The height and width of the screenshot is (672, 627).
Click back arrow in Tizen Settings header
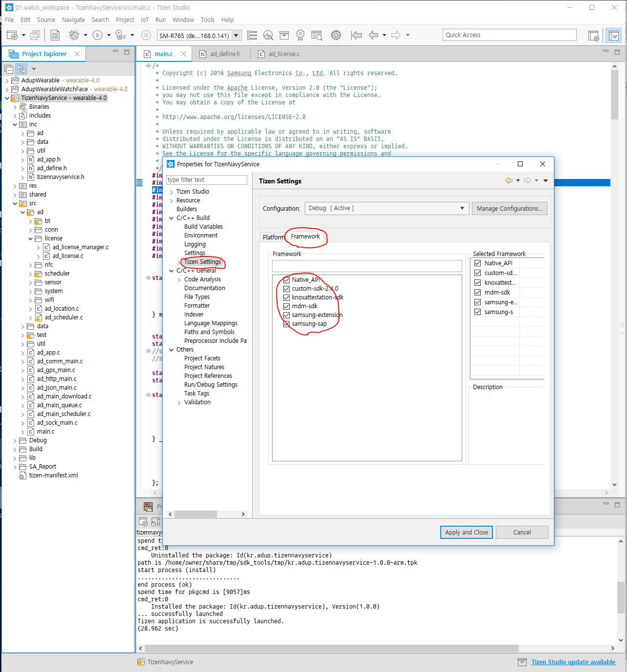click(x=509, y=180)
